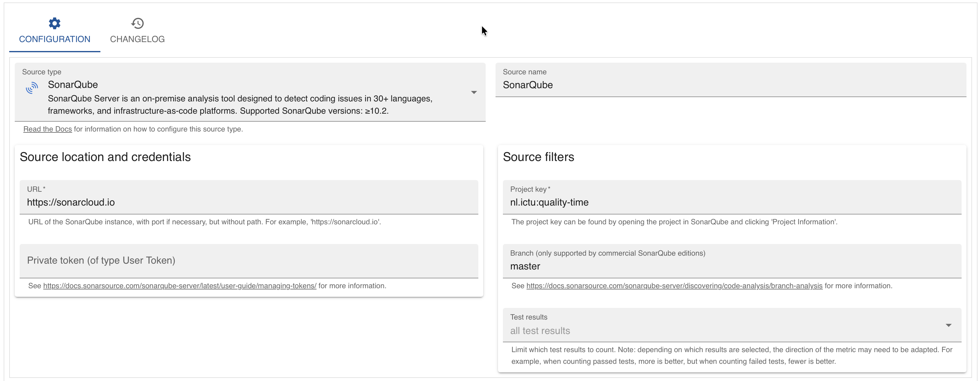The width and height of the screenshot is (980, 381).
Task: Click the Configuration gear icon
Action: [x=54, y=23]
